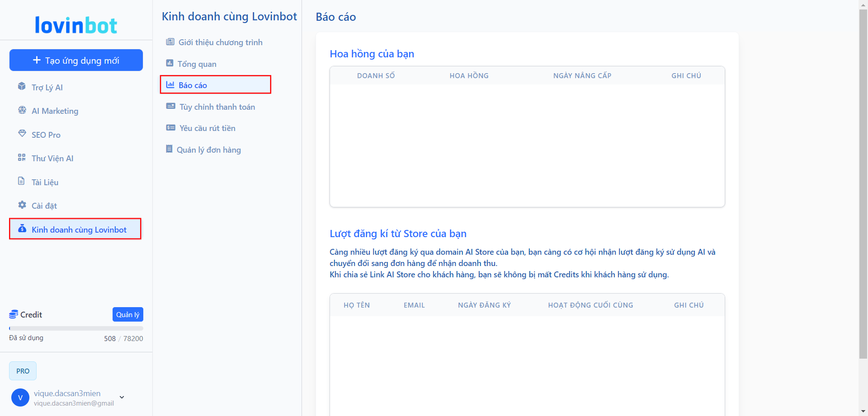Image resolution: width=868 pixels, height=416 pixels.
Task: Expand the user account dropdown chevron
Action: (122, 397)
